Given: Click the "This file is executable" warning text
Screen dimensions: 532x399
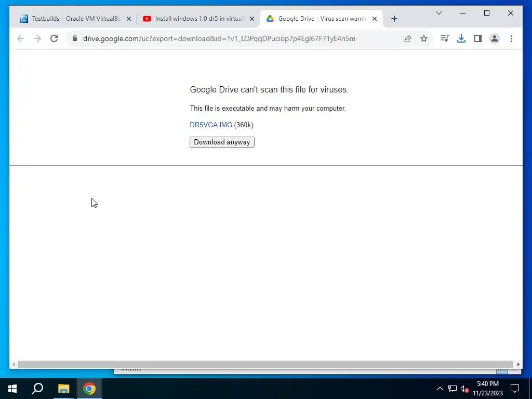Looking at the screenshot, I should pyautogui.click(x=268, y=109).
